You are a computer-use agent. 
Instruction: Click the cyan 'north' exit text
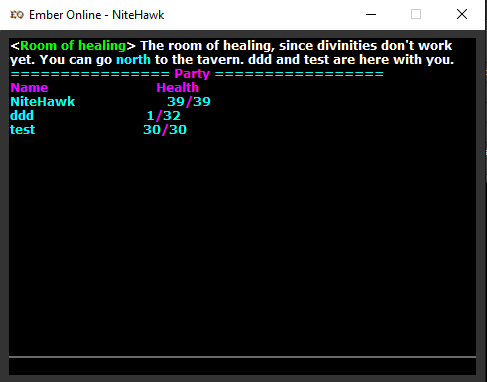click(133, 60)
